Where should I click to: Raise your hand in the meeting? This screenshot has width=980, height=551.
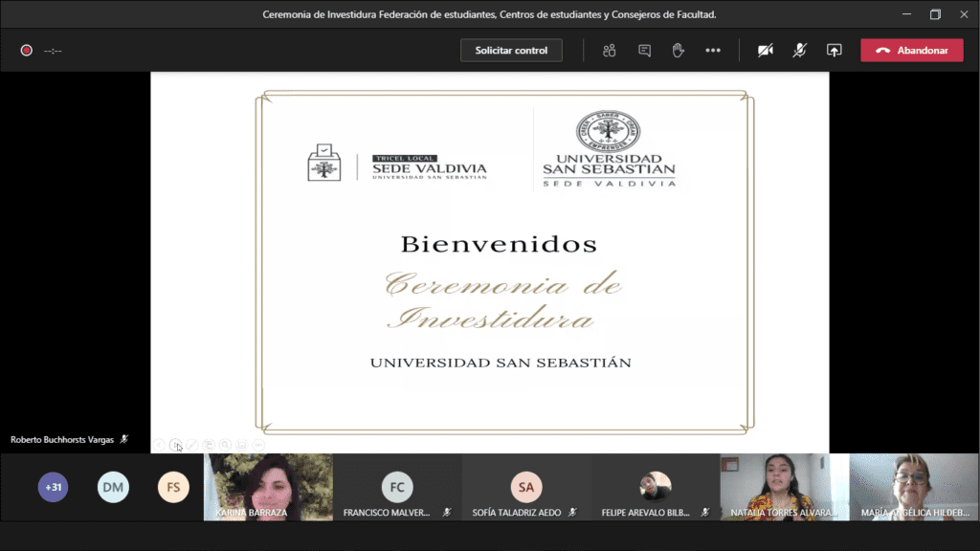coord(679,51)
